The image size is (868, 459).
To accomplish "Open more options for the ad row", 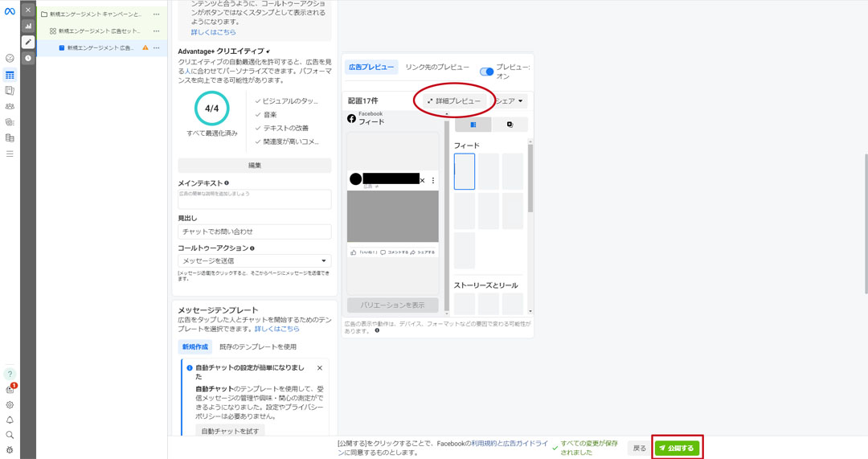I will pos(157,47).
